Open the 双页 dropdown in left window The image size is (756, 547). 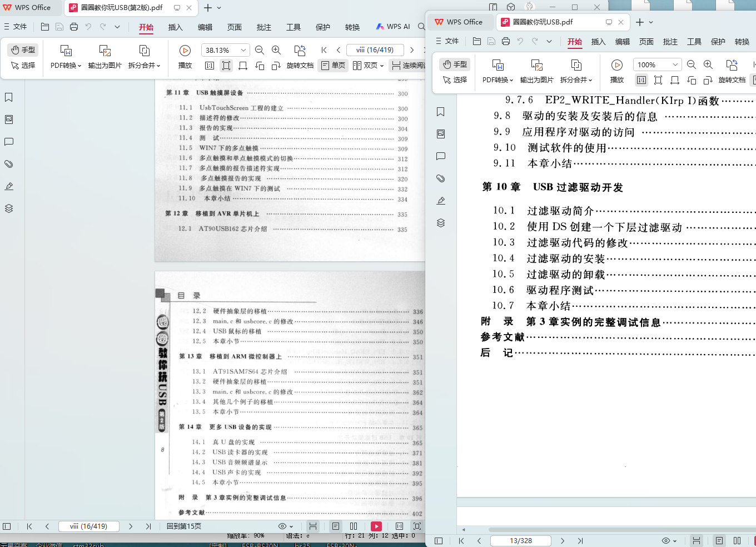point(369,66)
